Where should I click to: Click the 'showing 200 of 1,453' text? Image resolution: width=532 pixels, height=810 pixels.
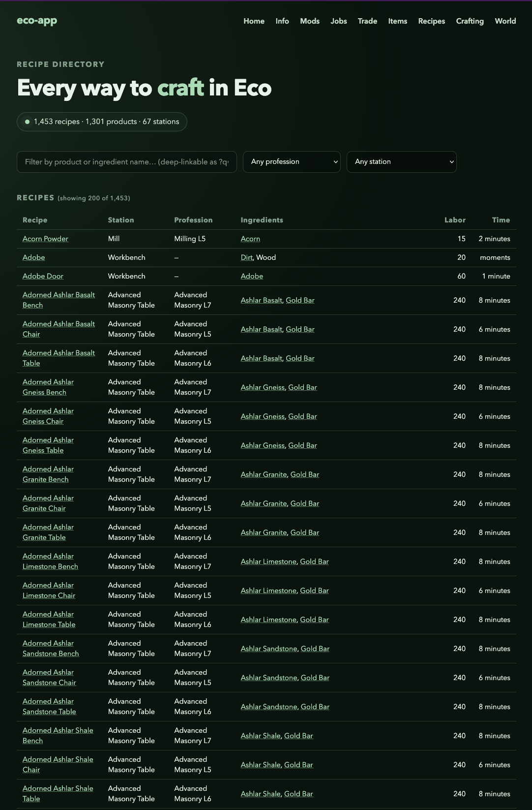[94, 198]
